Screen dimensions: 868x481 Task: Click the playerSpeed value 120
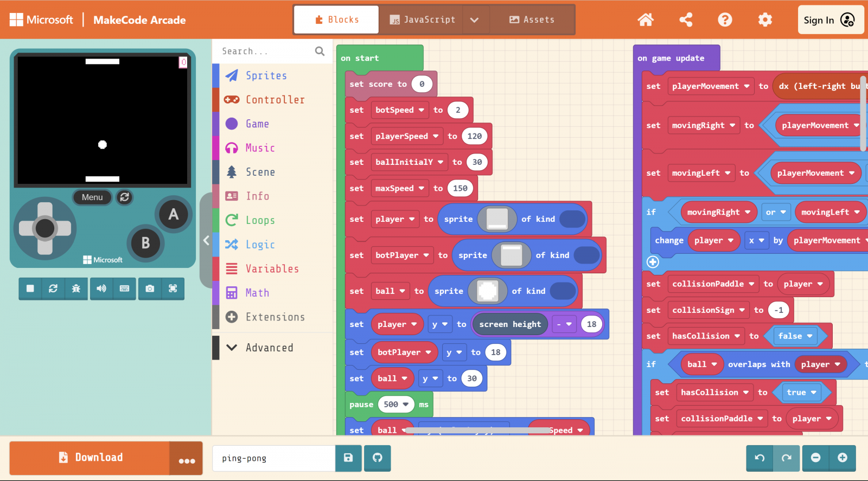475,136
